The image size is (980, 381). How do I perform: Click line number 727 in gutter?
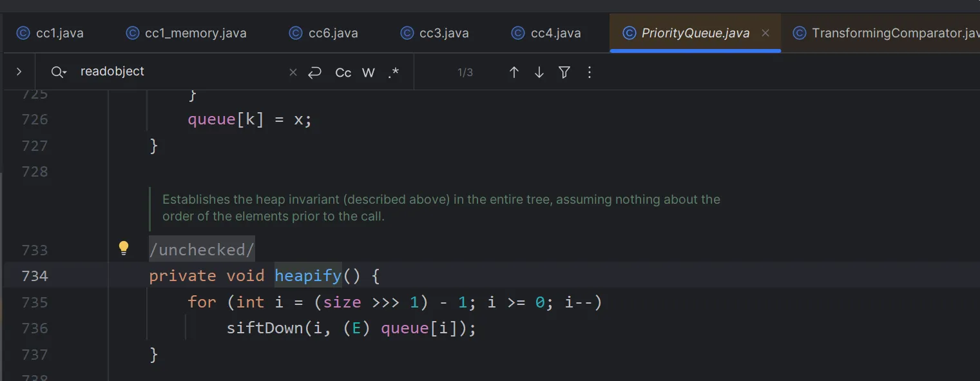coord(35,146)
